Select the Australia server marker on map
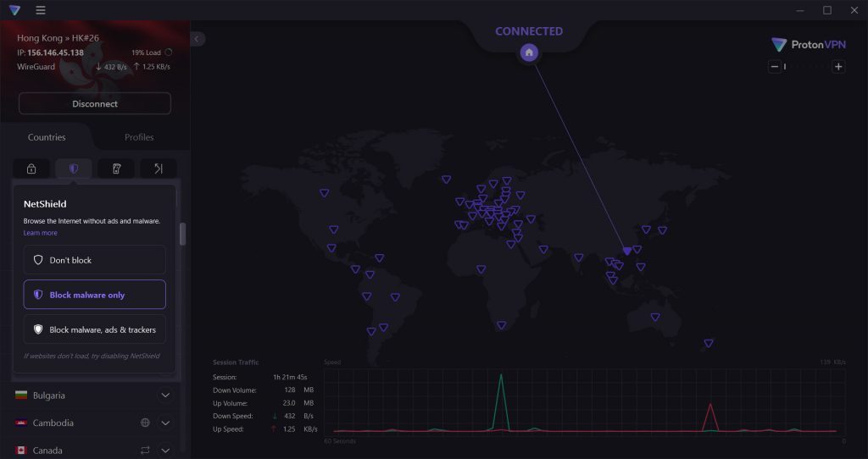The image size is (868, 459). click(x=655, y=318)
